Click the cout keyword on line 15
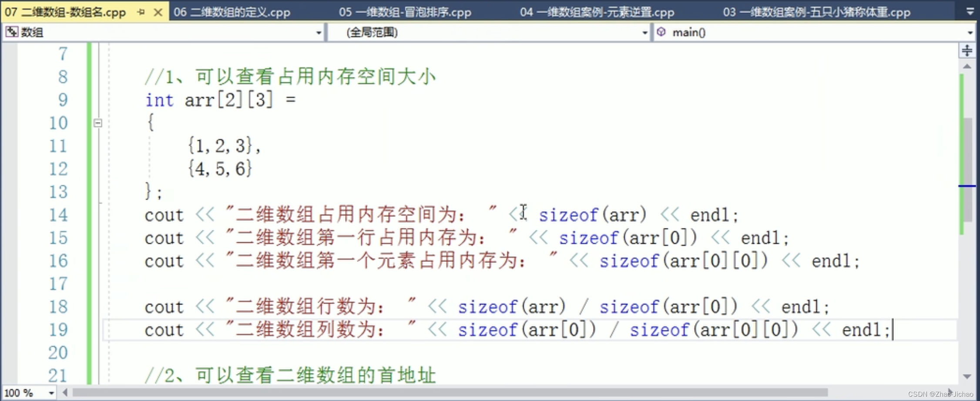980x401 pixels. [164, 238]
